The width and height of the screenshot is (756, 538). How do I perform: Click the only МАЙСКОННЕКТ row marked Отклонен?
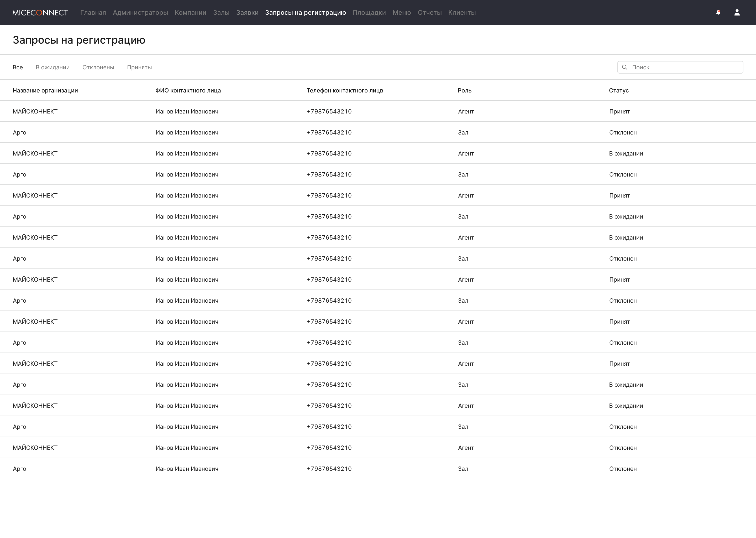click(378, 448)
